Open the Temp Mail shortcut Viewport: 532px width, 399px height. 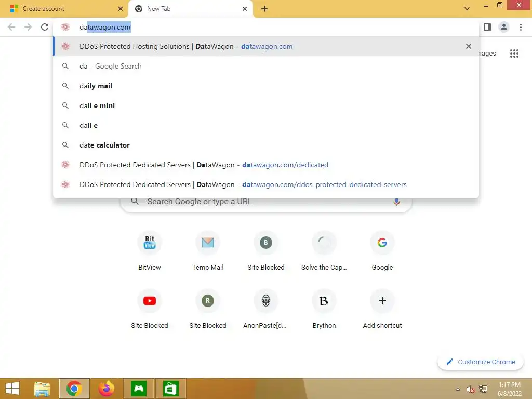[x=208, y=251]
